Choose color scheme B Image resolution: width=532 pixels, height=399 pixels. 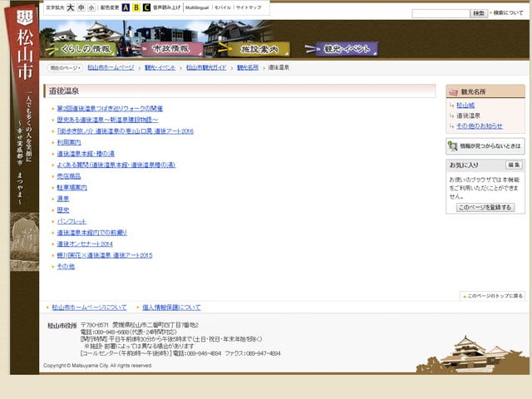[x=136, y=7]
